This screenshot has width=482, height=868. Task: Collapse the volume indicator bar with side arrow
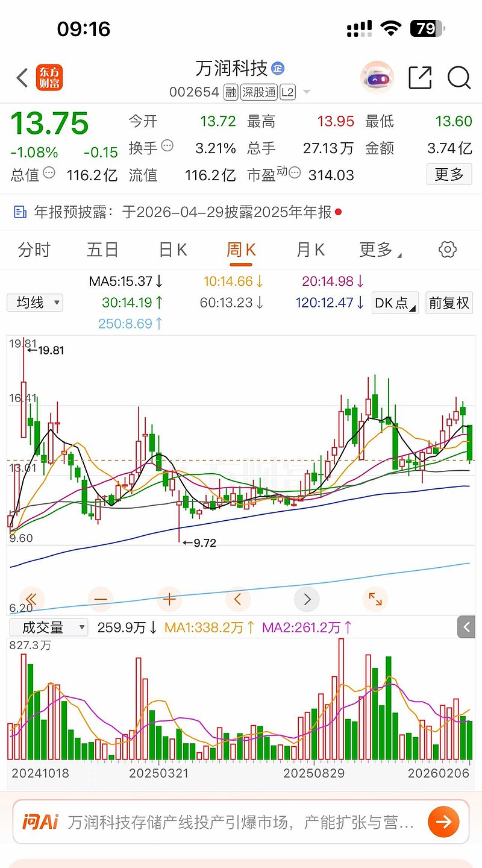click(x=466, y=627)
